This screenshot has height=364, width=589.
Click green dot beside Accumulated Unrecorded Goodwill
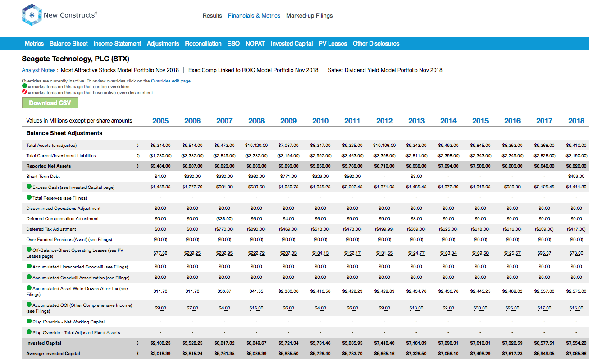pyautogui.click(x=29, y=267)
